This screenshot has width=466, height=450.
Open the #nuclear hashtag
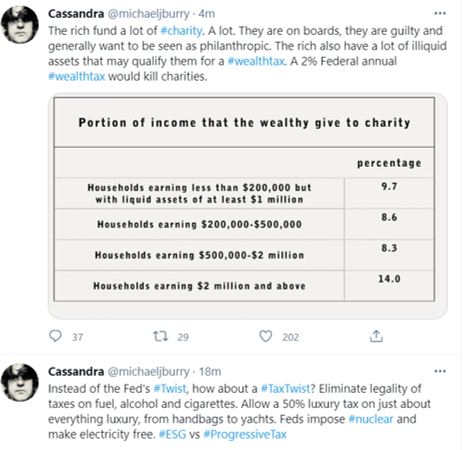click(371, 419)
